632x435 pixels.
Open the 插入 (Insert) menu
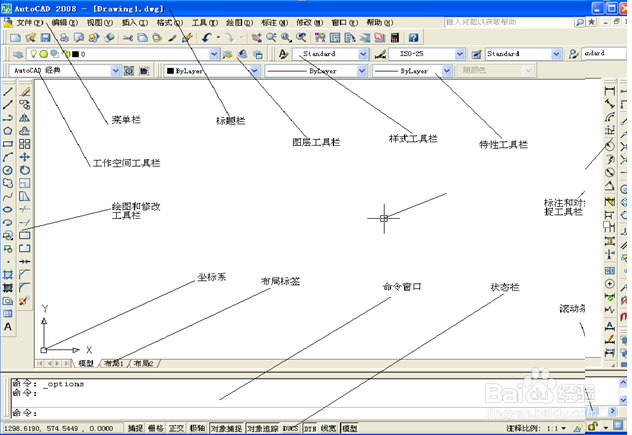135,23
